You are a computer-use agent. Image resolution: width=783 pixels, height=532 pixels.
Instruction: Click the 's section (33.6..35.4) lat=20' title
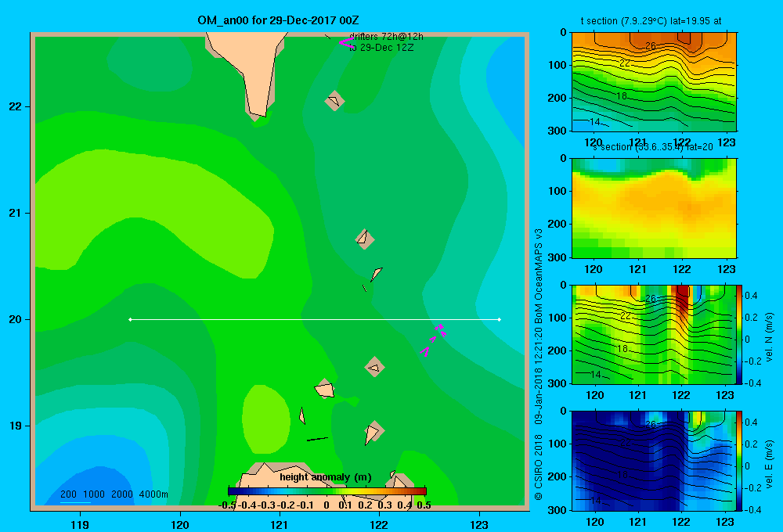coord(653,147)
